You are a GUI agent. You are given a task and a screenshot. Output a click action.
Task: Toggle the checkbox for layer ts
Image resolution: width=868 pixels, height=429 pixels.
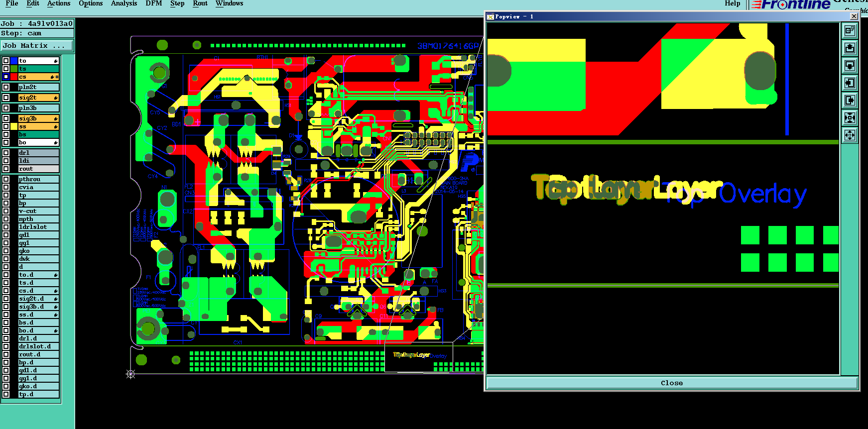[6, 69]
